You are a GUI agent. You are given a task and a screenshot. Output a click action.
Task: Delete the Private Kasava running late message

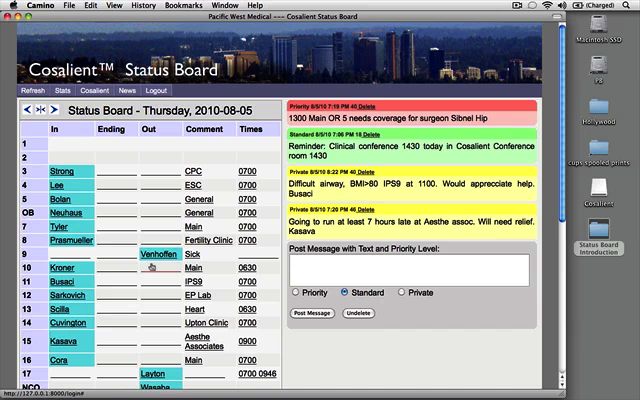click(x=366, y=209)
